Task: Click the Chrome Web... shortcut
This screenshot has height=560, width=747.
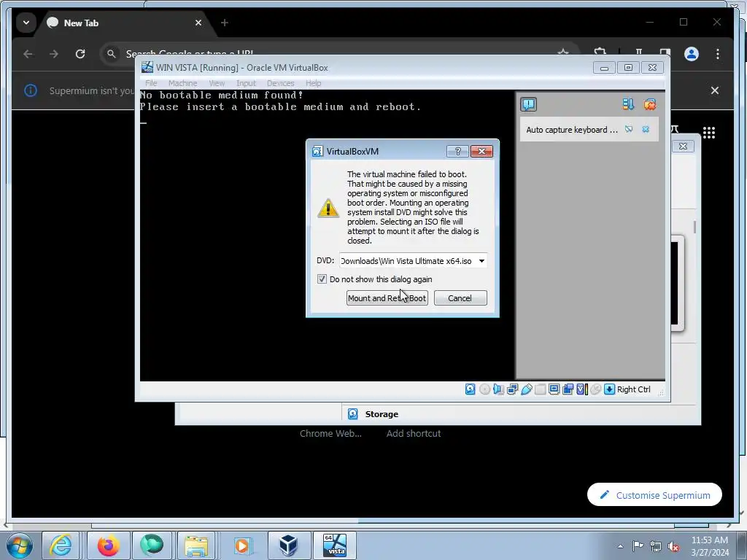Action: [330, 434]
